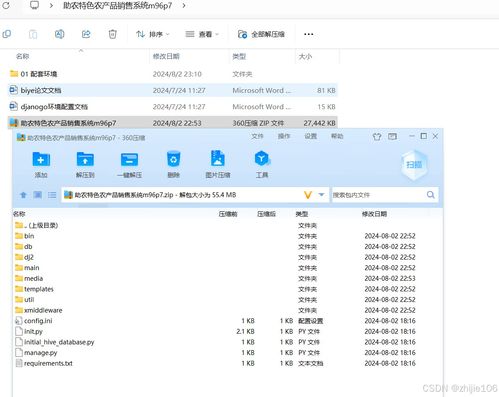Click the rename icon in Explorer toolbar
This screenshot has width=499, height=397.
click(x=59, y=34)
